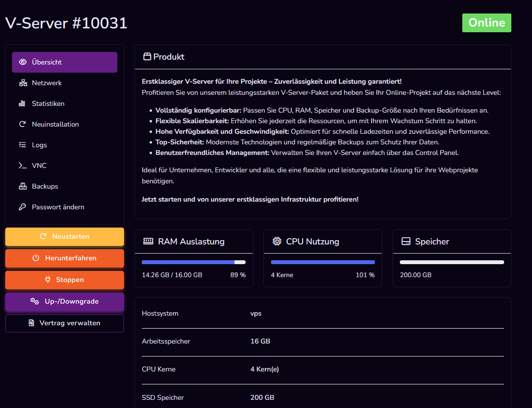The image size is (532, 408).
Task: Click the Flexible Skalierbarkeit bullet text
Action: [x=316, y=121]
